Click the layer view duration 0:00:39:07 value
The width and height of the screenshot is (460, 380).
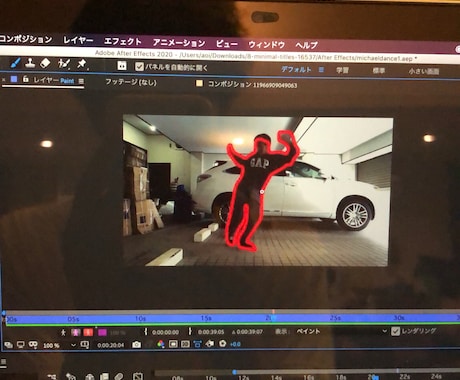(249, 332)
